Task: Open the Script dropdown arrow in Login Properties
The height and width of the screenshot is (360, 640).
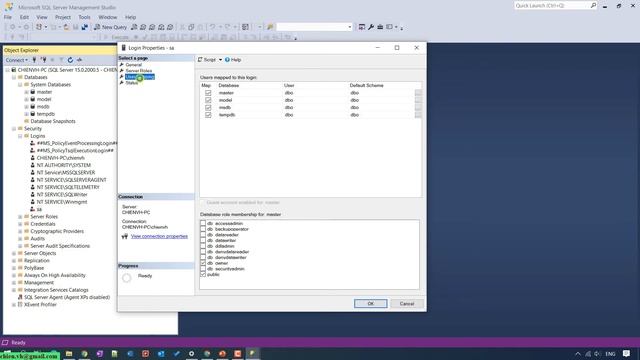Action: [x=220, y=60]
